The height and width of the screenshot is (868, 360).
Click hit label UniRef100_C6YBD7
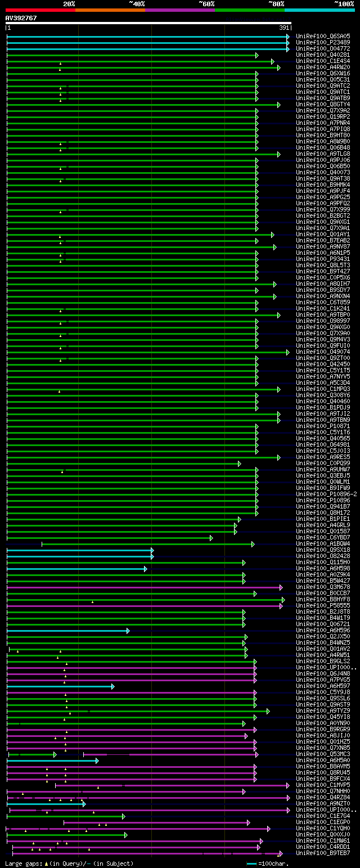[x=323, y=537]
